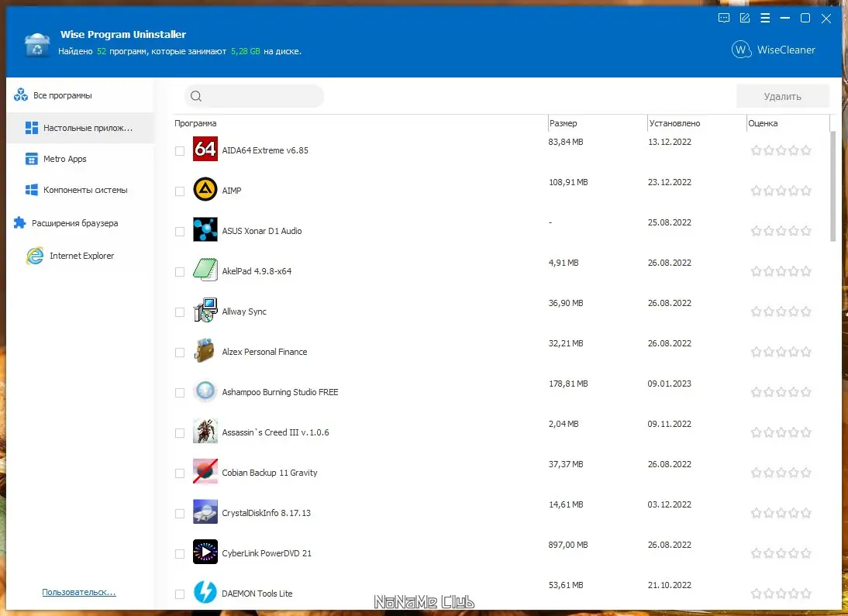Rate AIMP using its star rating
This screenshot has height=616, width=848.
[x=781, y=191]
